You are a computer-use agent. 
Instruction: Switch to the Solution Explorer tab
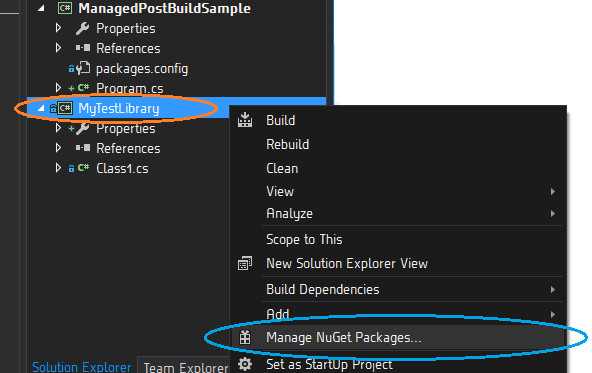coord(82,367)
